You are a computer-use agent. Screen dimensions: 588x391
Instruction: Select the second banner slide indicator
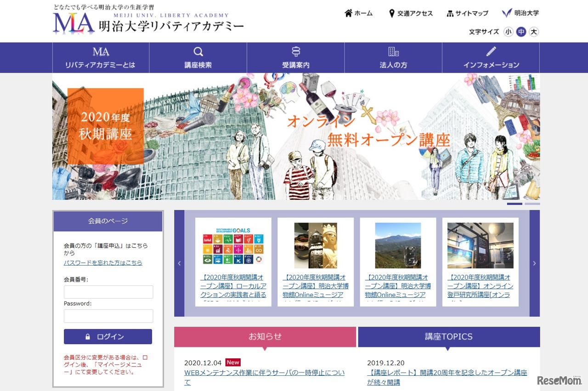click(x=532, y=204)
